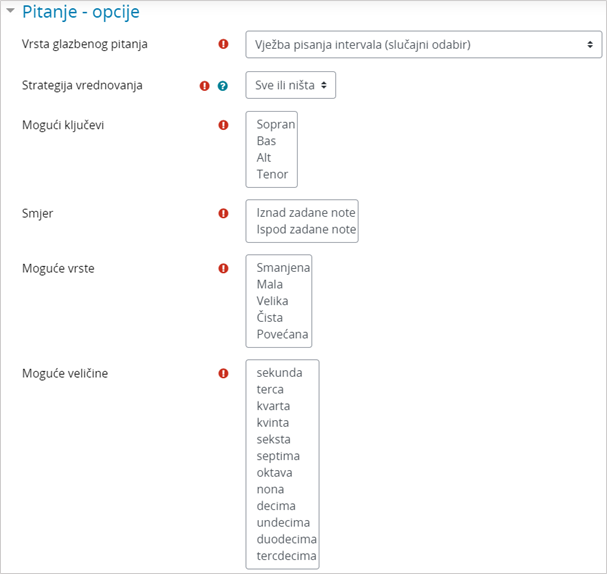Select Čista in Moguće vrste list

pyautogui.click(x=269, y=317)
